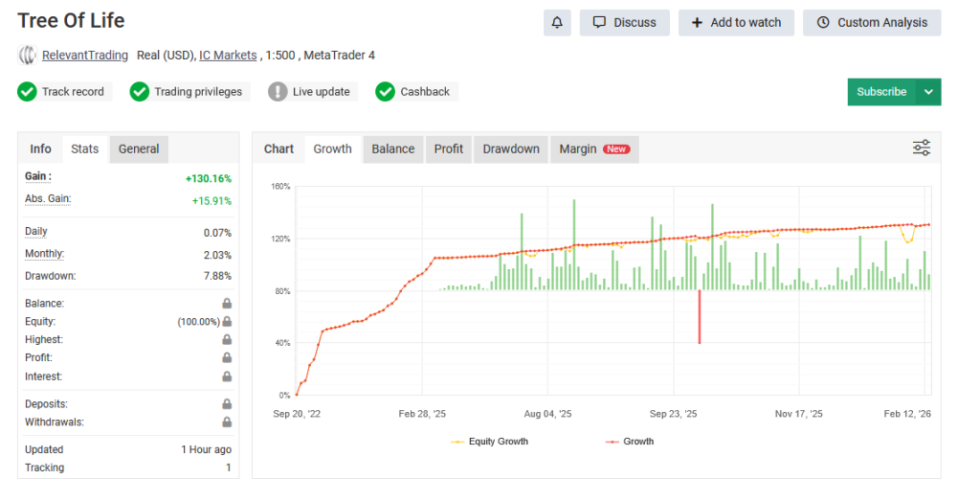The image size is (980, 479).
Task: Click the RelevantTrading avatar icon
Action: pyautogui.click(x=28, y=56)
